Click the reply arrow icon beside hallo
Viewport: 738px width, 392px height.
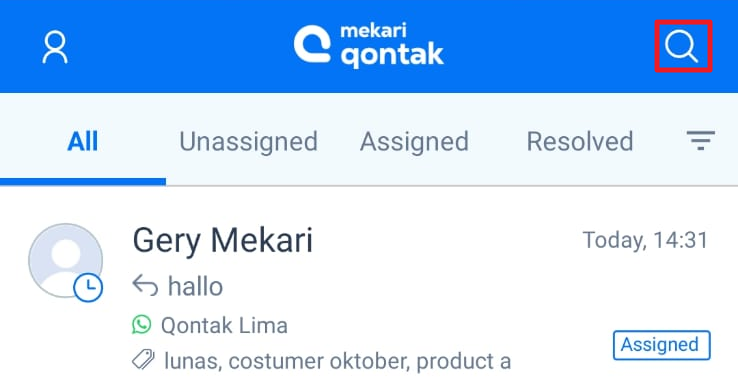pyautogui.click(x=145, y=286)
